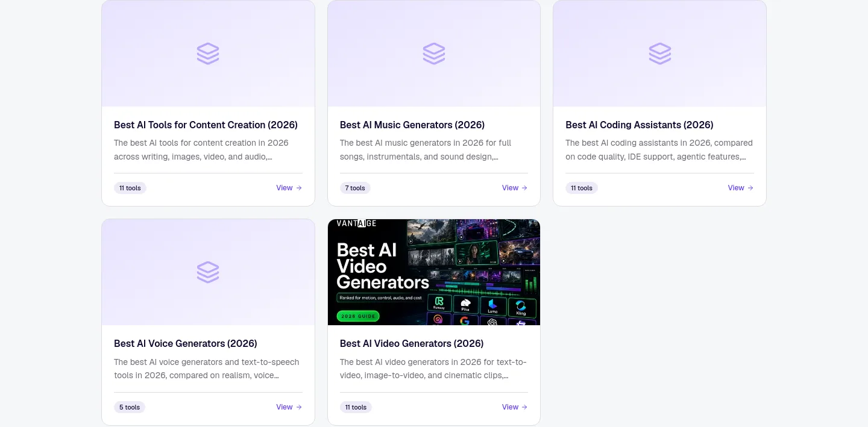Viewport: 868px width, 427px height.
Task: Open 'Best AI Tools for Content Creation (2026)' title
Action: (206, 125)
